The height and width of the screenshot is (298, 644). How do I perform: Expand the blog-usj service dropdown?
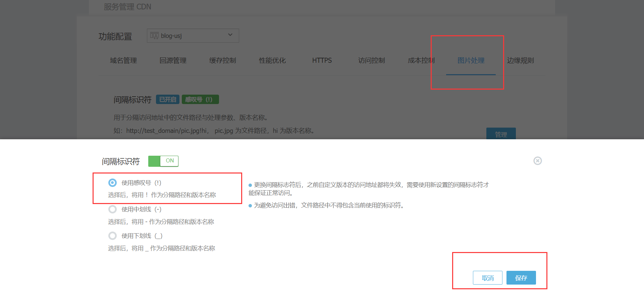193,36
